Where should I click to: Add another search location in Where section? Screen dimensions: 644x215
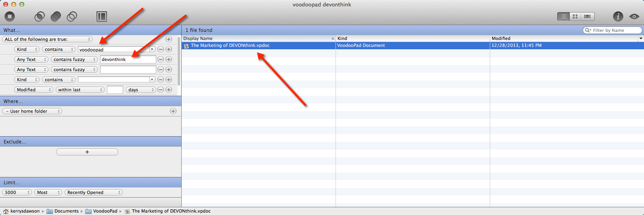173,111
